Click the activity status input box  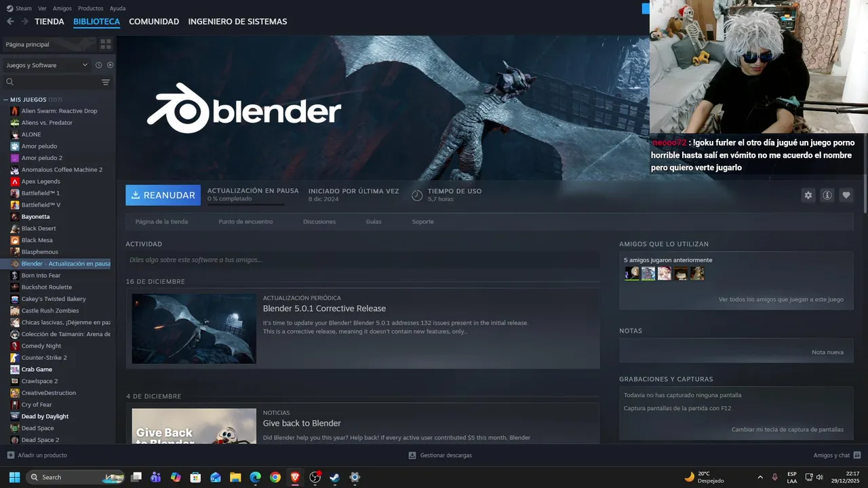(x=363, y=260)
